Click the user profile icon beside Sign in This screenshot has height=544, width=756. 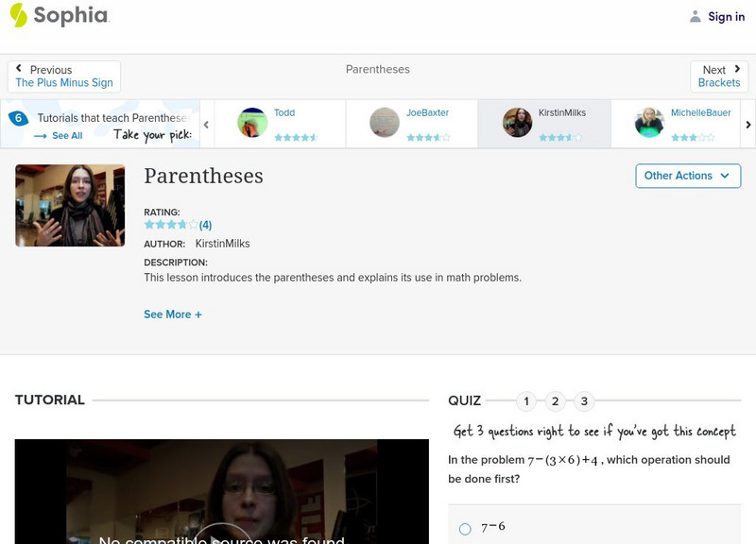pos(695,17)
